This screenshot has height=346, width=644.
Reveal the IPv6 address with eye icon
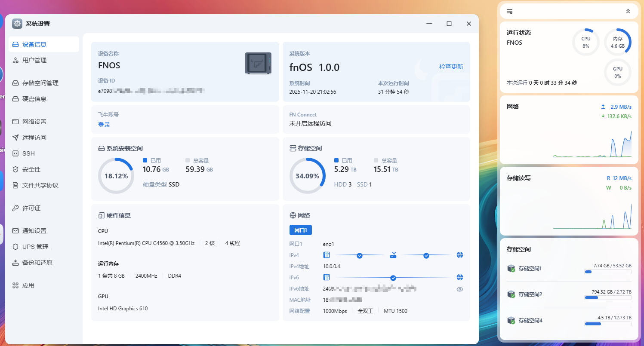point(460,289)
